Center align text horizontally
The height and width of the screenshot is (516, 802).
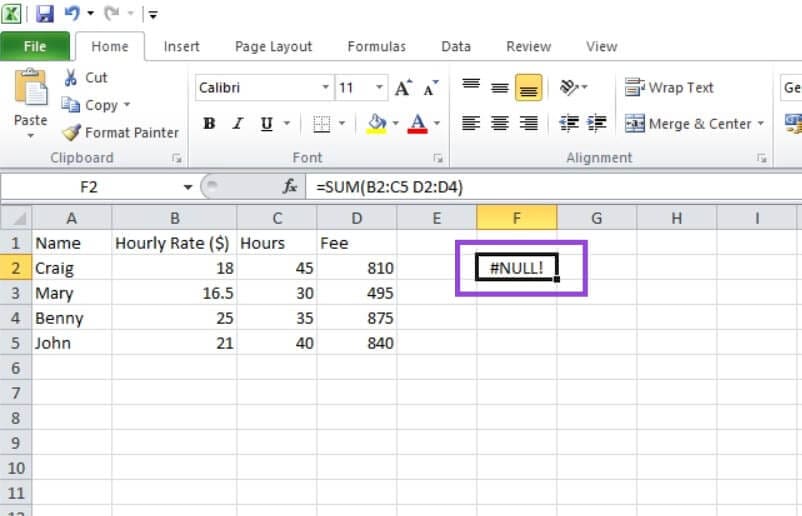point(500,124)
